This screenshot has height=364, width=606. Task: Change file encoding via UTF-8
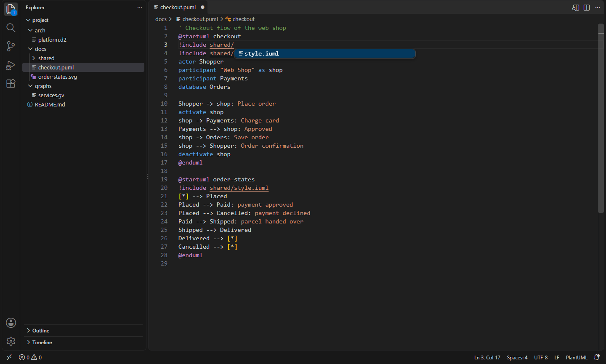[x=541, y=357]
